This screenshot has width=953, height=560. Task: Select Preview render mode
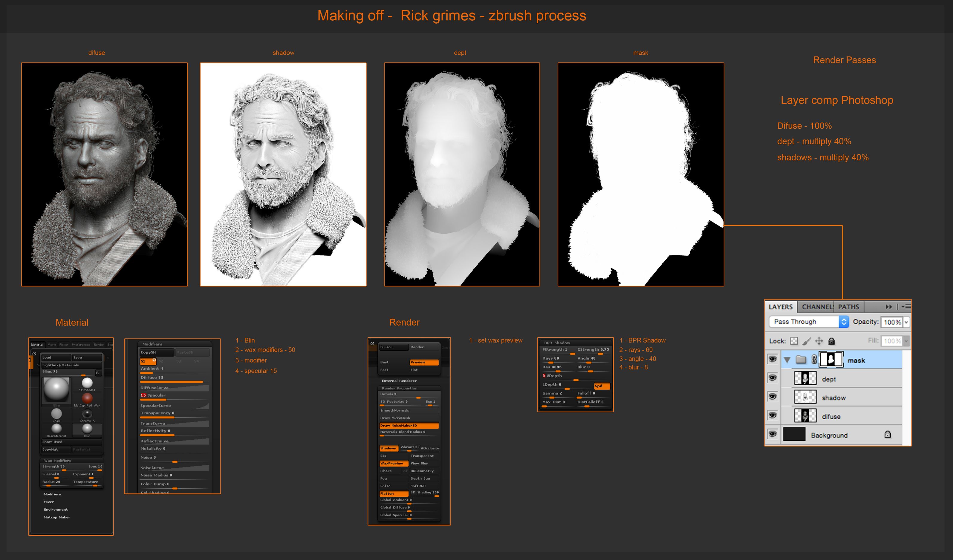click(x=424, y=362)
